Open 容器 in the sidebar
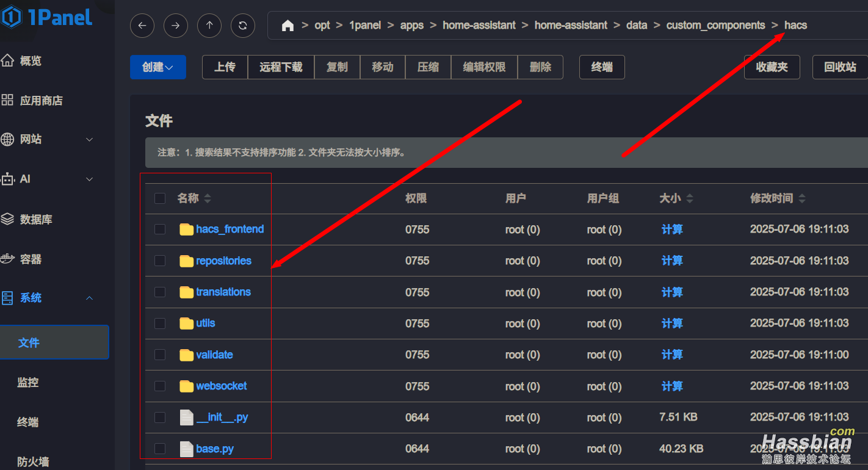Image resolution: width=868 pixels, height=470 pixels. pos(31,259)
